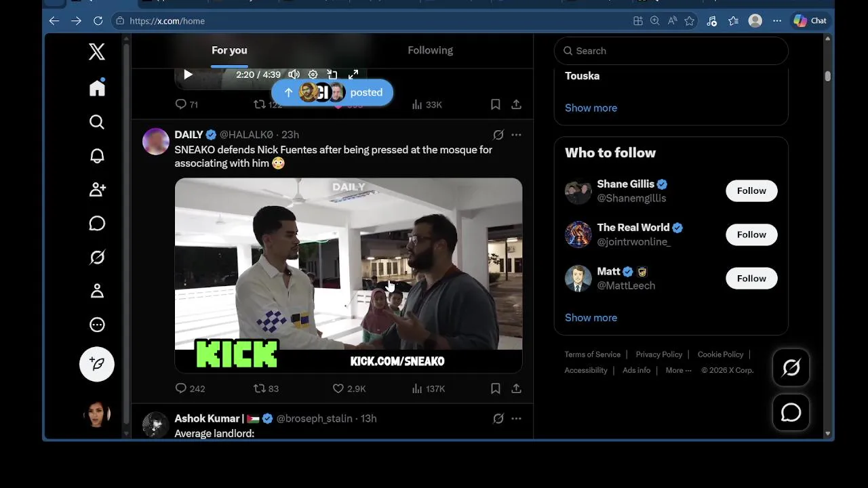Screen dimensions: 868x488
Task: Open Chat messages from the sidebar
Action: (x=97, y=223)
